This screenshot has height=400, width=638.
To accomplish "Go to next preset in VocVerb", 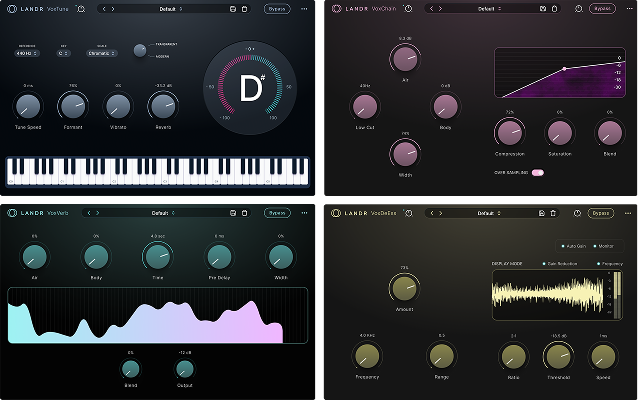I will click(98, 213).
